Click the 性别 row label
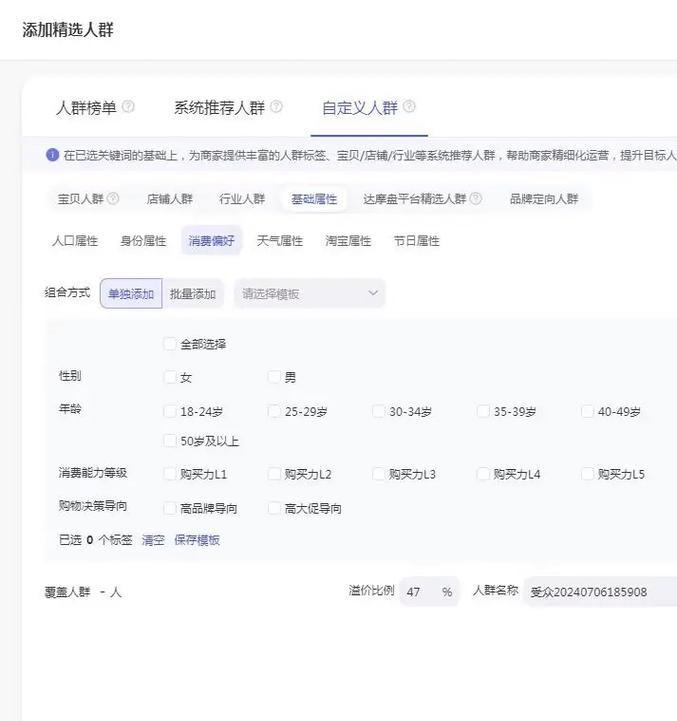Viewport: 677px width, 721px height. pos(70,376)
